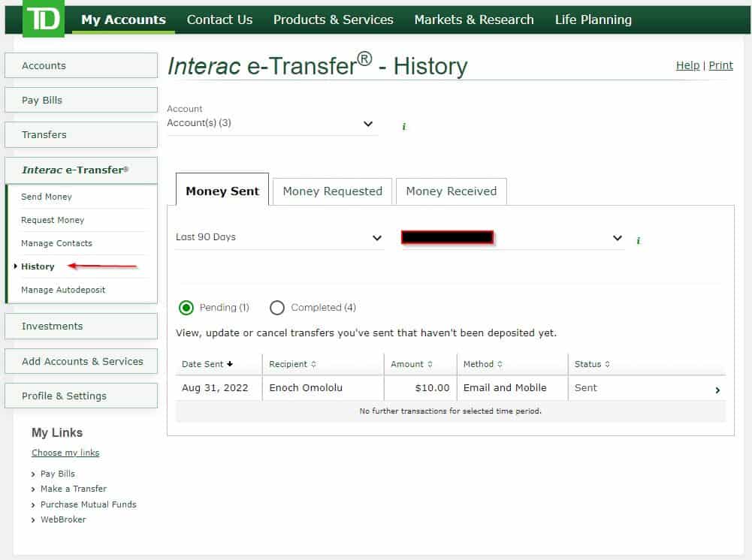This screenshot has width=752, height=560.
Task: Click the info icon beside redacted dropdown
Action: pos(638,240)
